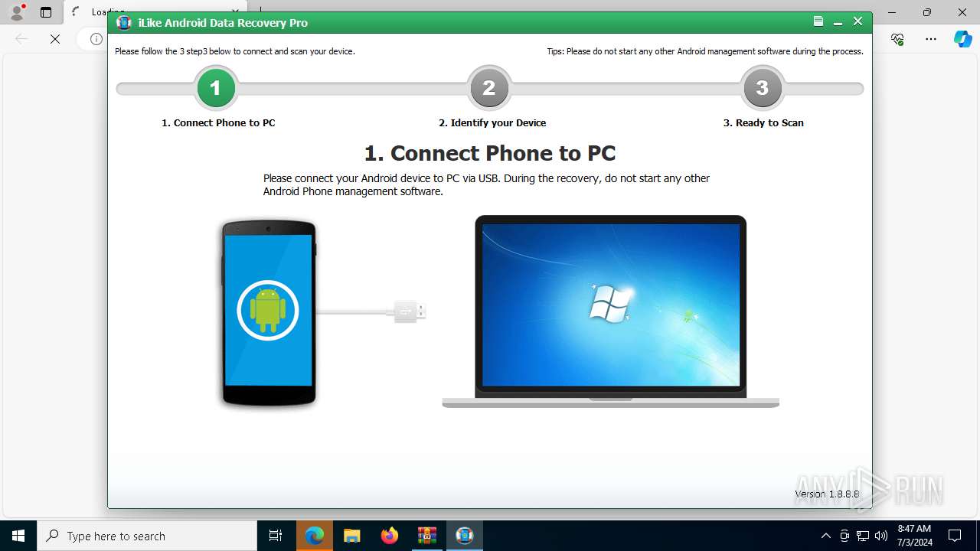Image resolution: width=980 pixels, height=551 pixels.
Task: Select the iLike Recovery taskbar icon
Action: (464, 536)
